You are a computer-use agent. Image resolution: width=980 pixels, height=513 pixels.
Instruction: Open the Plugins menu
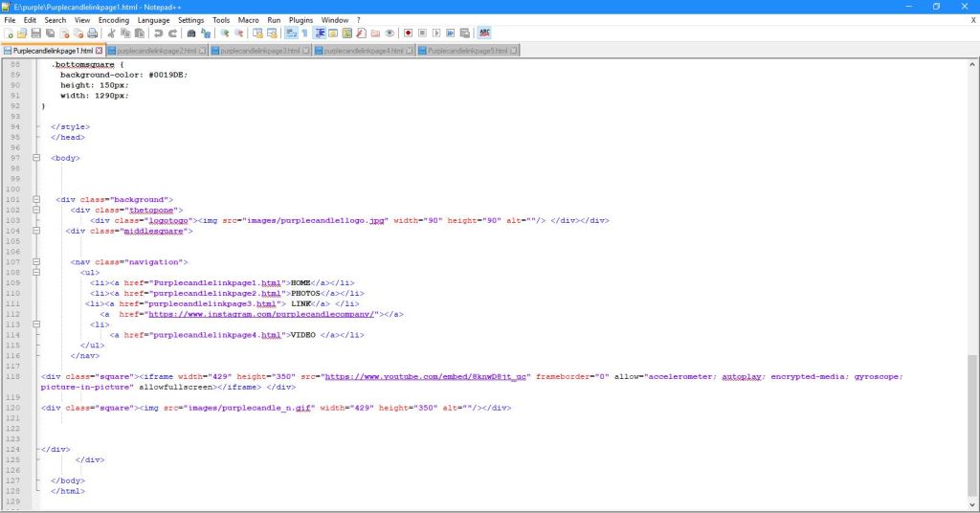(301, 19)
